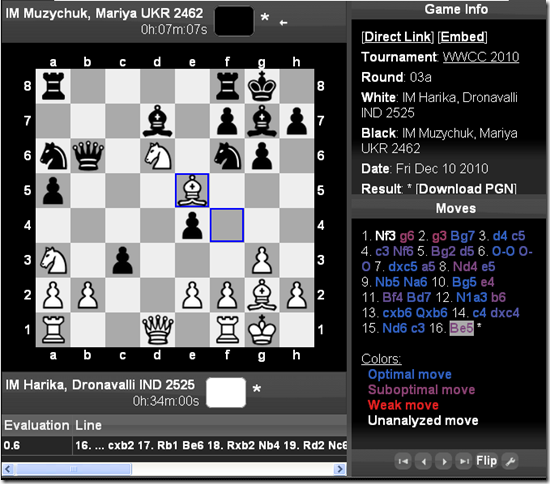Step back one move

pos(424,461)
